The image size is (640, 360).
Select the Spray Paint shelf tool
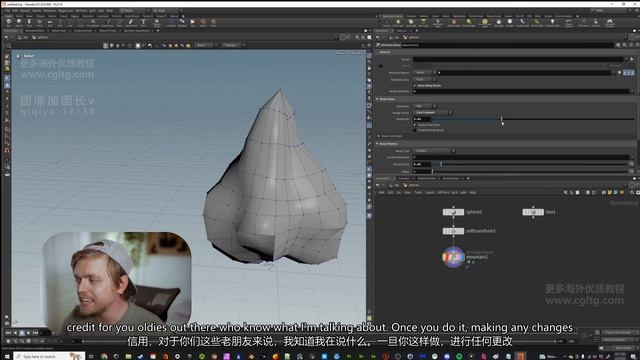[x=131, y=23]
